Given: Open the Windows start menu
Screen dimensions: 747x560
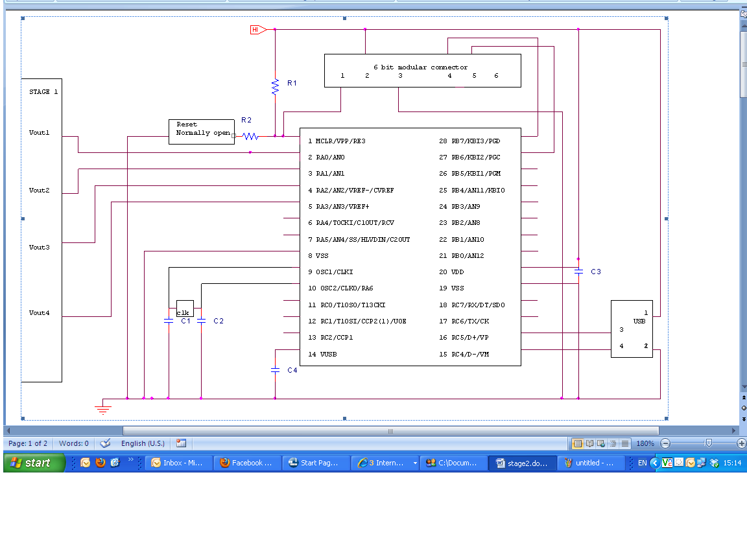Looking at the screenshot, I should coord(33,463).
